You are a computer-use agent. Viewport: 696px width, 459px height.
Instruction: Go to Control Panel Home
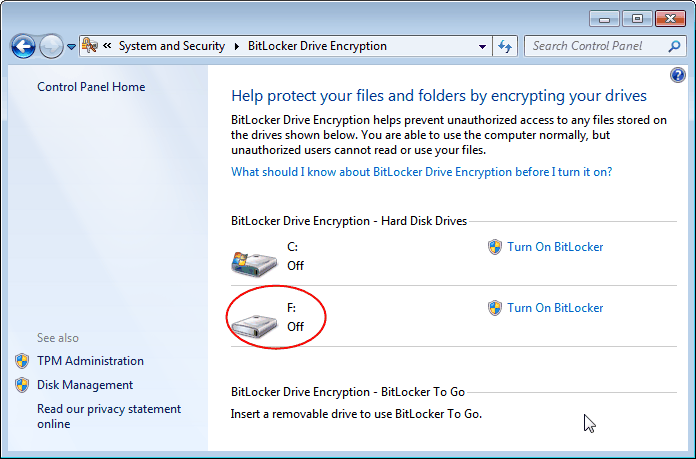(91, 87)
